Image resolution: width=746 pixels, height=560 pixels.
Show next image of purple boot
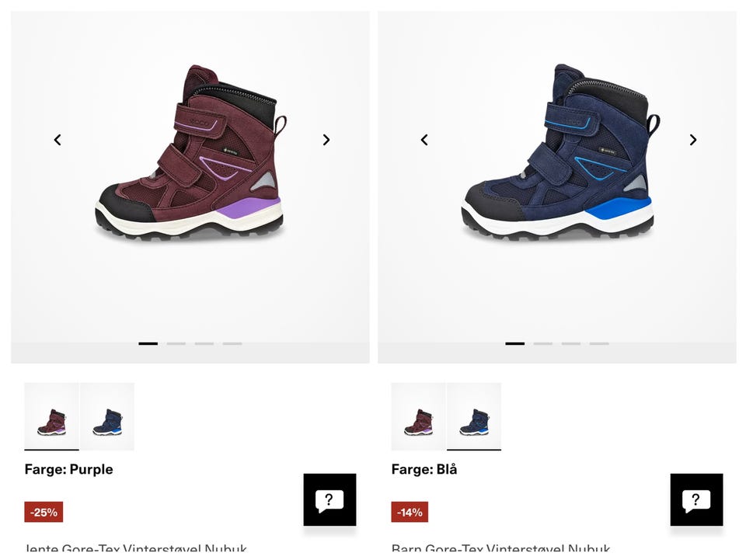326,140
